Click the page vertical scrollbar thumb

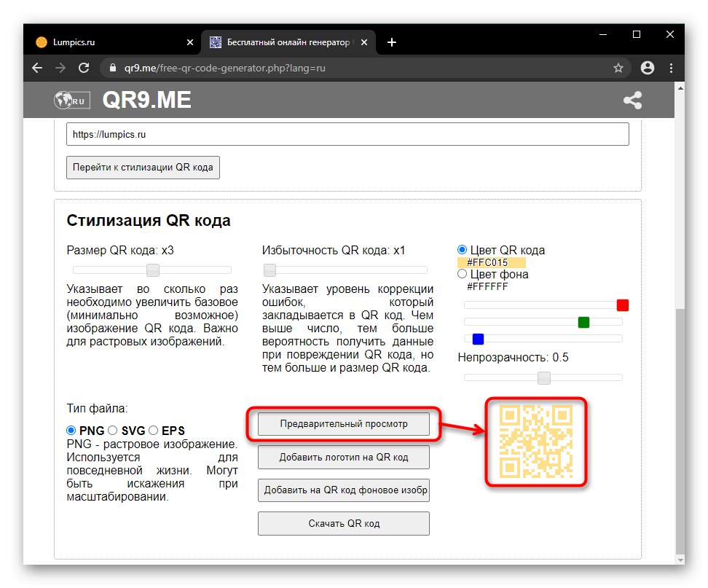tap(680, 431)
